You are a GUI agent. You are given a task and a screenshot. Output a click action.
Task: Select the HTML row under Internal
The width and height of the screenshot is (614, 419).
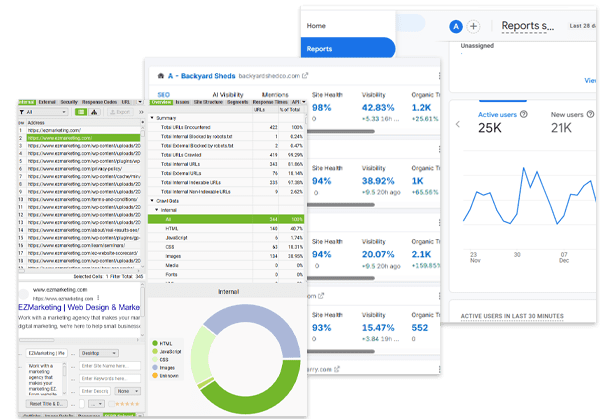[x=226, y=228]
